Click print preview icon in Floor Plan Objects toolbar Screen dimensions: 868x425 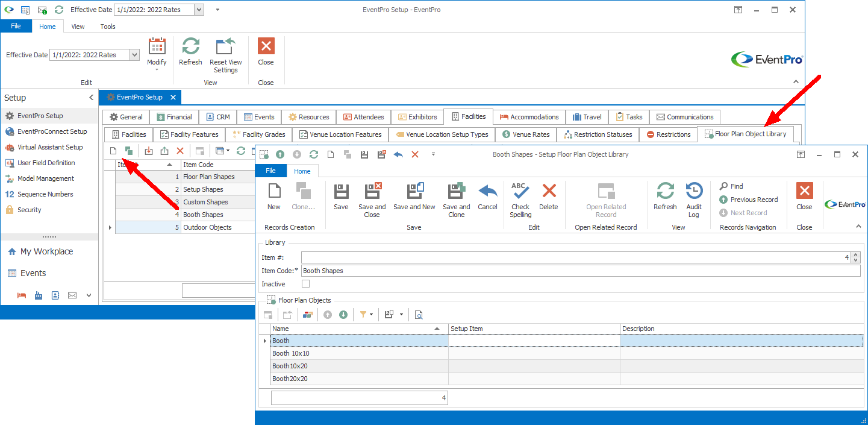(419, 314)
